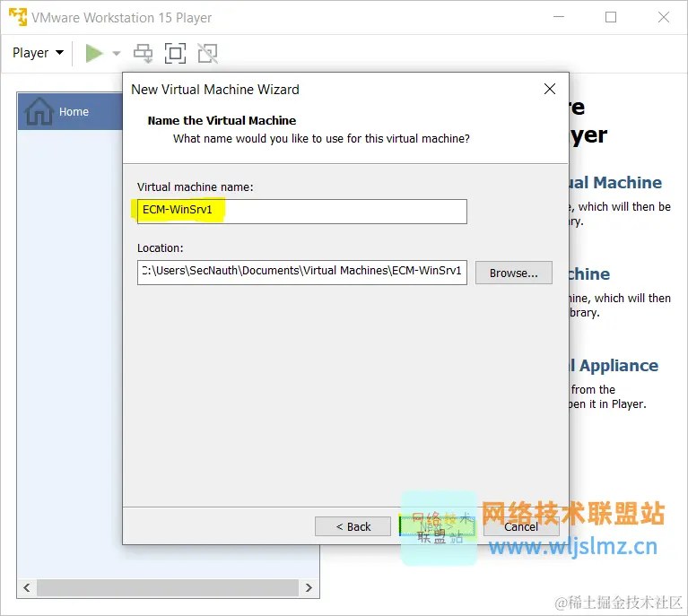This screenshot has height=616, width=688.
Task: Select the Home item in library
Action: pos(70,111)
